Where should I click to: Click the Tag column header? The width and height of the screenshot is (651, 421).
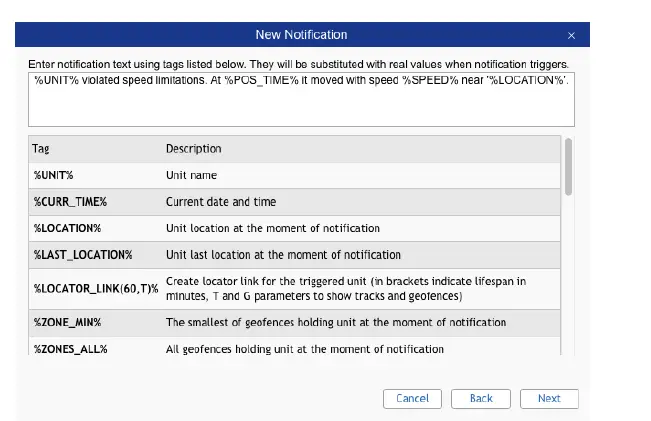point(41,149)
